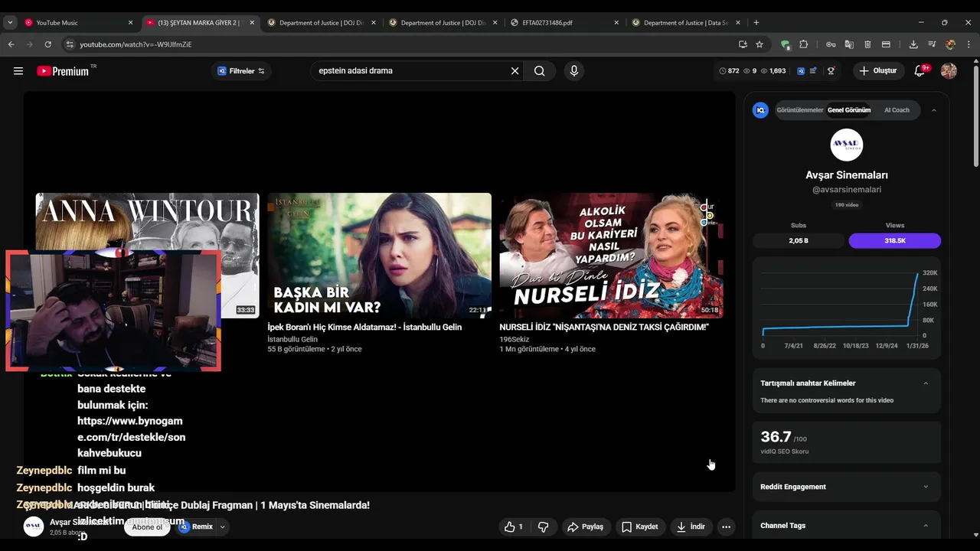Open Filtreler filter button
Image resolution: width=980 pixels, height=551 pixels.
click(x=240, y=71)
